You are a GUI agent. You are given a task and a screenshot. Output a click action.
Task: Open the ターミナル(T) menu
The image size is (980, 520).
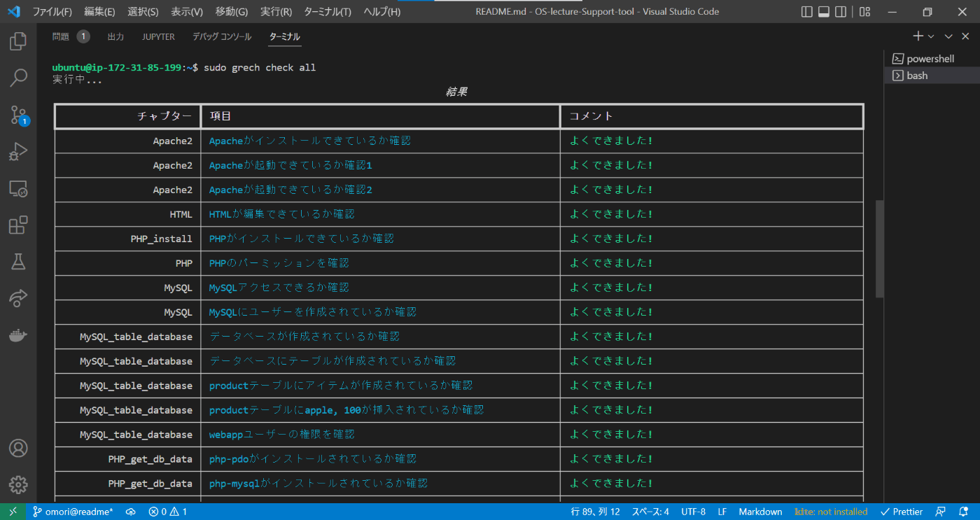click(x=328, y=11)
